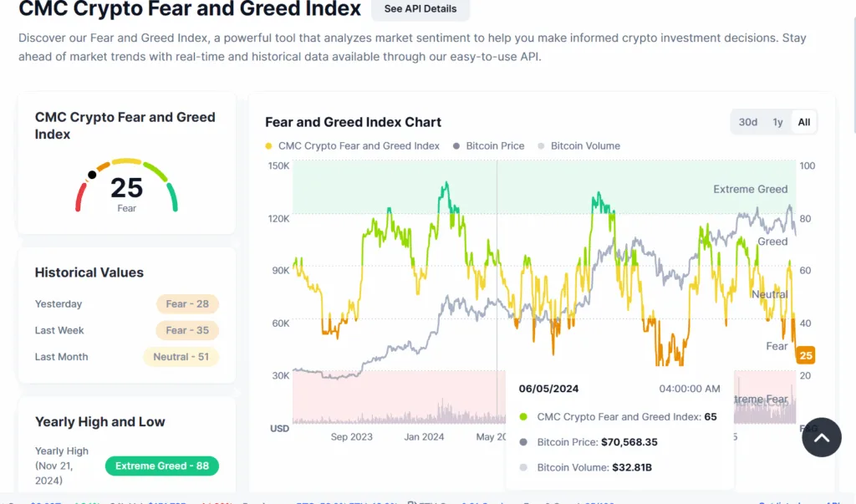Select the All time range option

[803, 121]
